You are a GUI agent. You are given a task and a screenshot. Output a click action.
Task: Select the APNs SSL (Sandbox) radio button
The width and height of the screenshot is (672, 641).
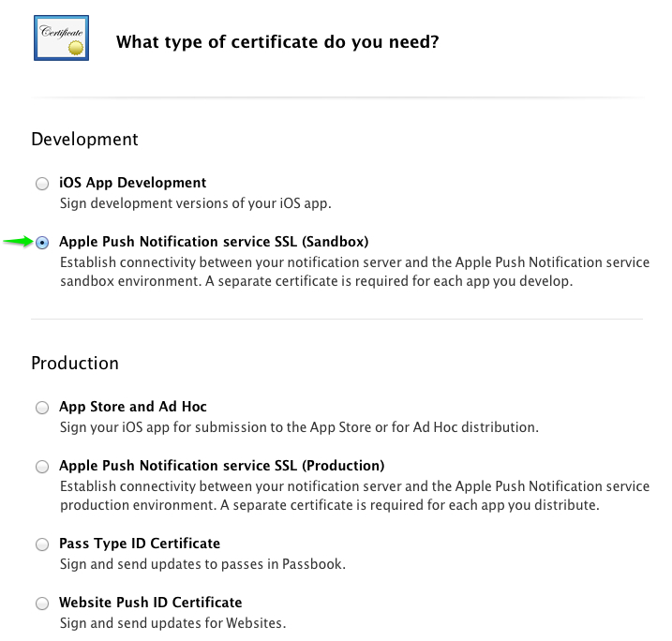(x=42, y=243)
